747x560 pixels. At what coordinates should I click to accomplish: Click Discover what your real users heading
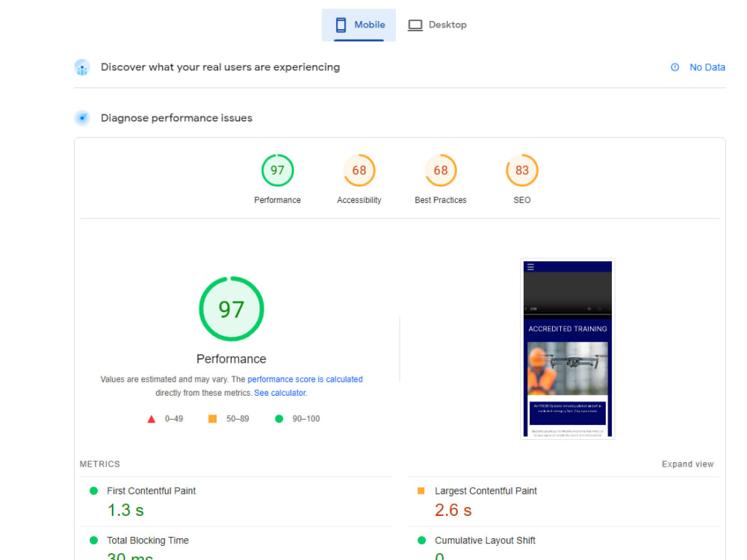(x=220, y=67)
